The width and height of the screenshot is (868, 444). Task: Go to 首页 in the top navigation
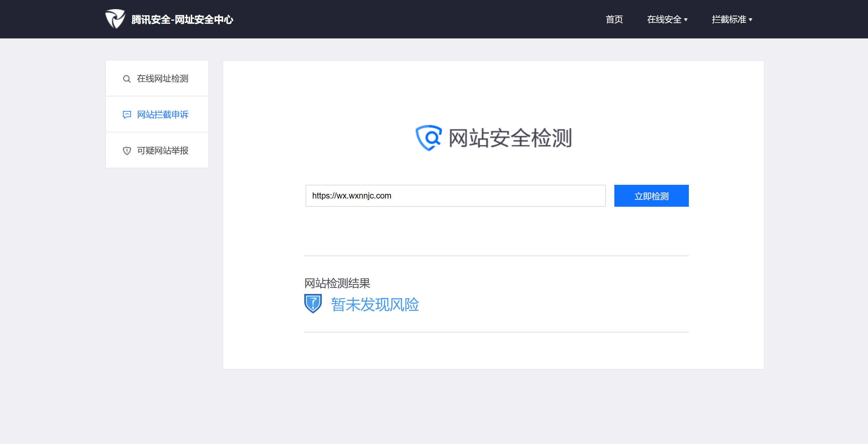point(614,20)
